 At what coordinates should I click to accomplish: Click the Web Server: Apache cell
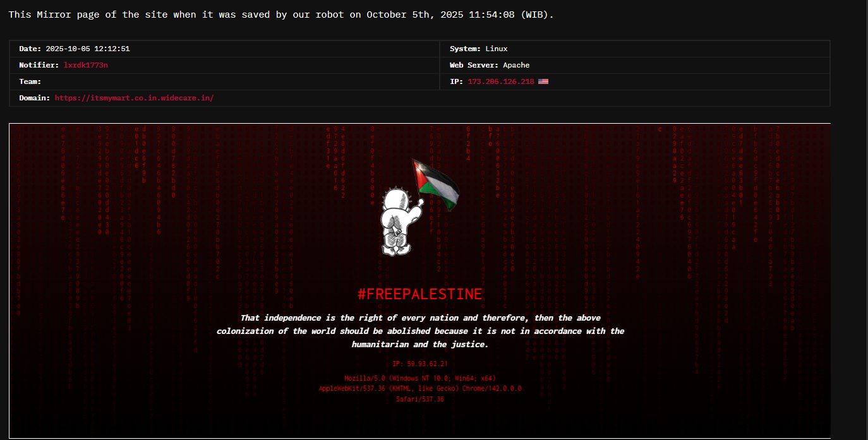(x=634, y=65)
